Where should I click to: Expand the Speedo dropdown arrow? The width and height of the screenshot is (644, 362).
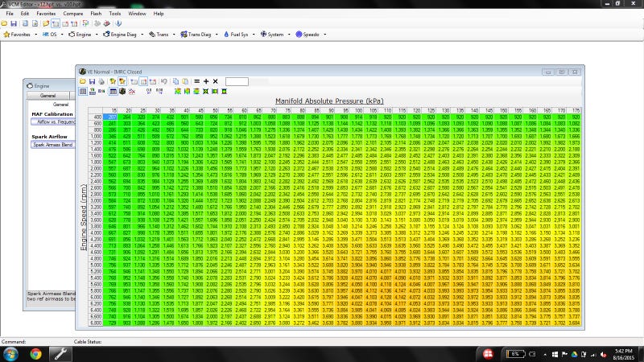[x=325, y=35]
